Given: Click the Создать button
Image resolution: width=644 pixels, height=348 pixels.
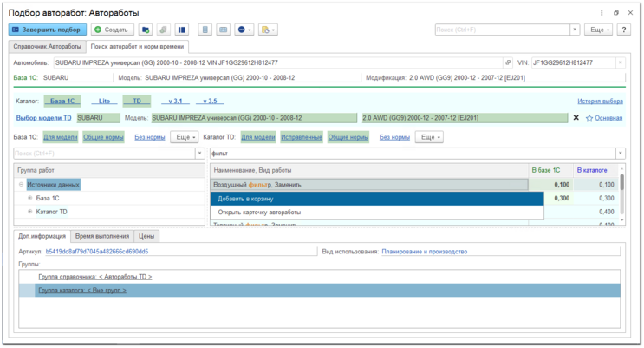Looking at the screenshot, I should 113,30.
